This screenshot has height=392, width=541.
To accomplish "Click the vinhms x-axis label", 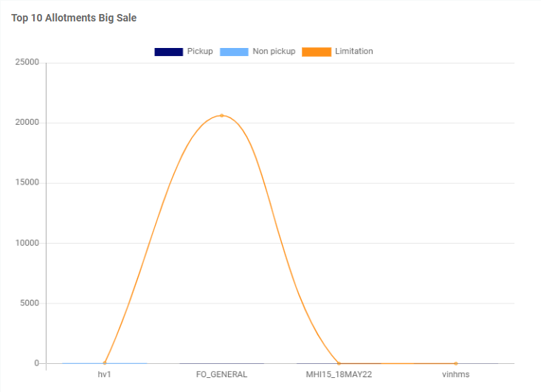I will [x=455, y=374].
